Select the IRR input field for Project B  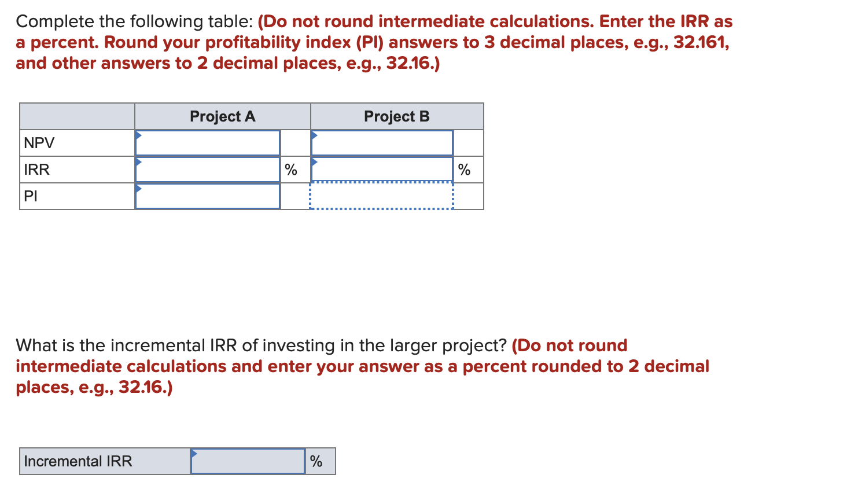(x=382, y=169)
